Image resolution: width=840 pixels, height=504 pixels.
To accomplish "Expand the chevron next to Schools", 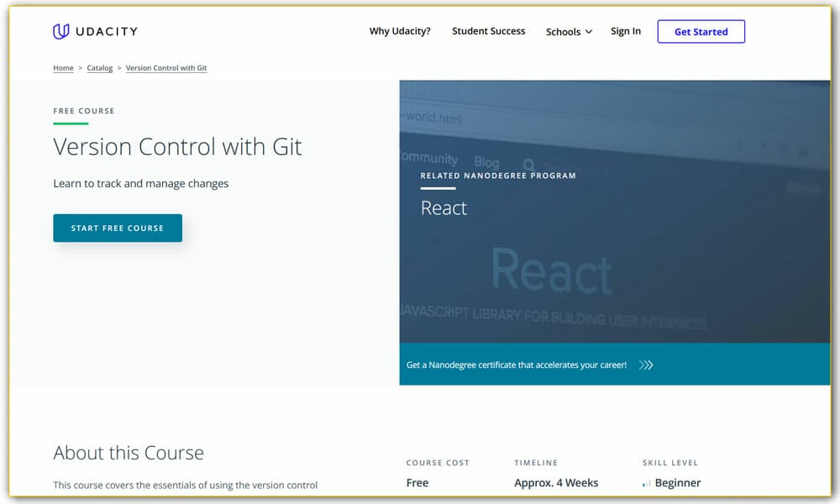I will [x=589, y=32].
